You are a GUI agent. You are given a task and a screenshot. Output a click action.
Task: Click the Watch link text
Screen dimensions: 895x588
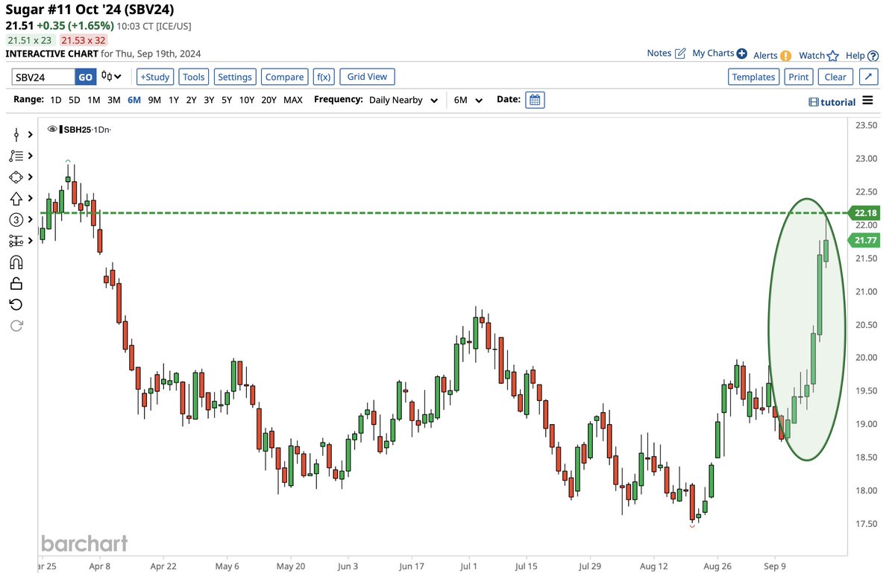pyautogui.click(x=812, y=55)
